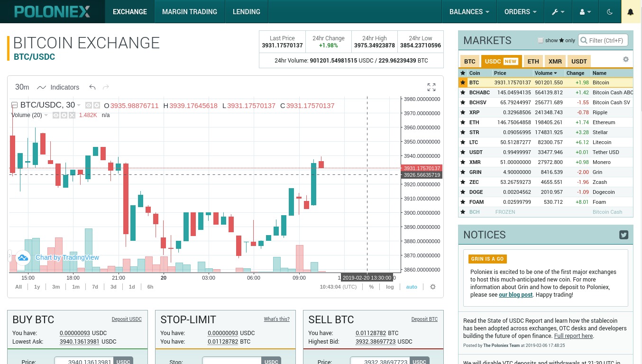Open the 'our blog post' link
642x364 pixels.
tap(515, 294)
